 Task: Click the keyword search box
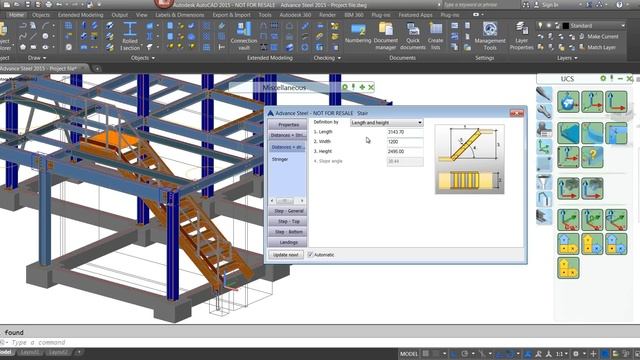(x=480, y=4)
